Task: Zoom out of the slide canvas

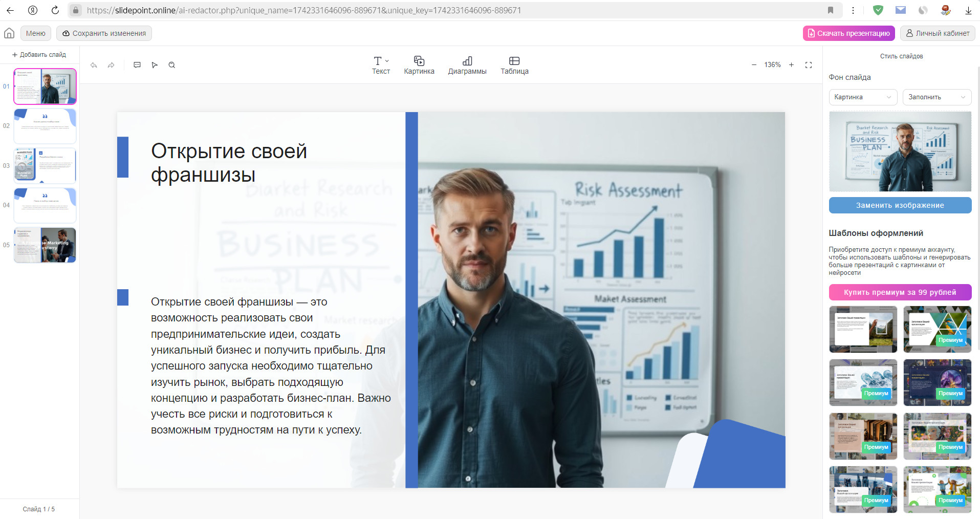Action: [x=754, y=65]
